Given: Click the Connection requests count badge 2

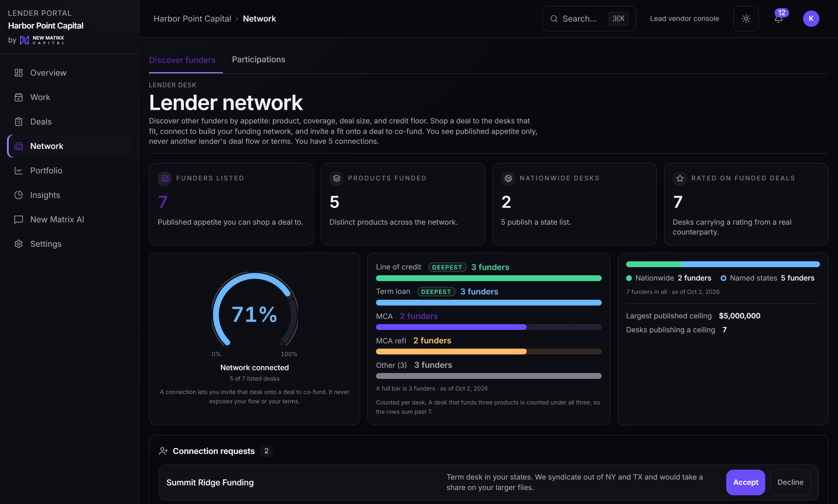Looking at the screenshot, I should (x=266, y=451).
